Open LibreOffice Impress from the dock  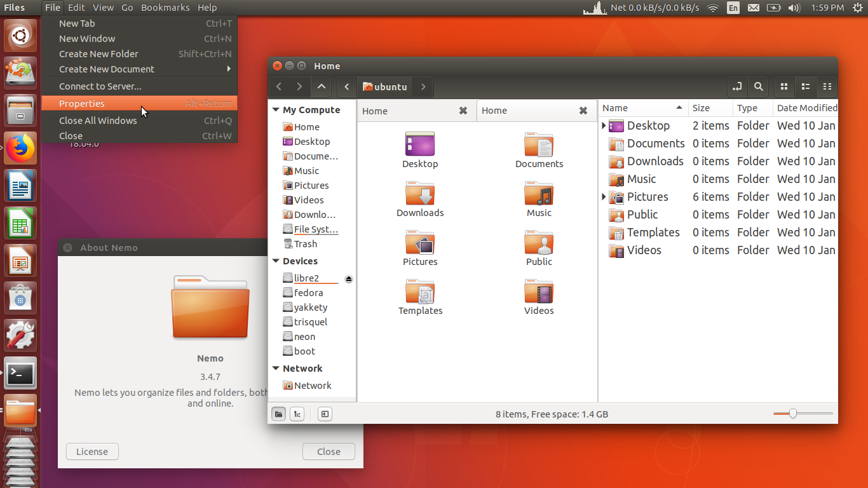[x=20, y=261]
